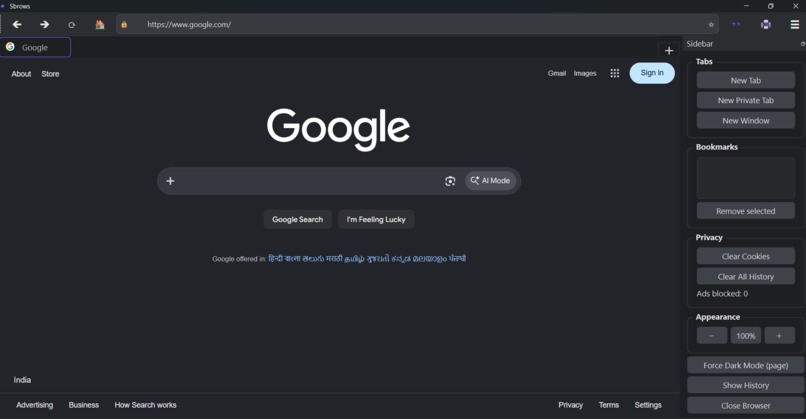Click the empty Bookmarks list box
This screenshot has width=806, height=419.
pyautogui.click(x=745, y=178)
